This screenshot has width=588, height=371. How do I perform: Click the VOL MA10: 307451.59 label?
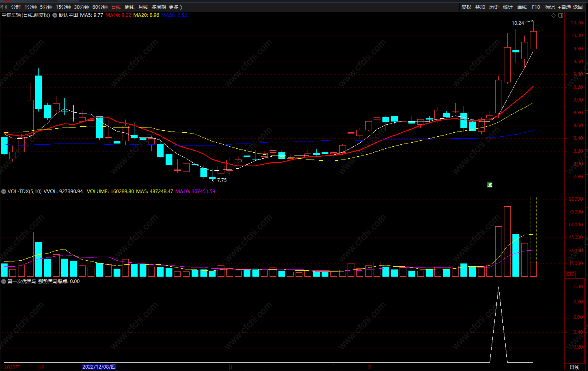195,191
